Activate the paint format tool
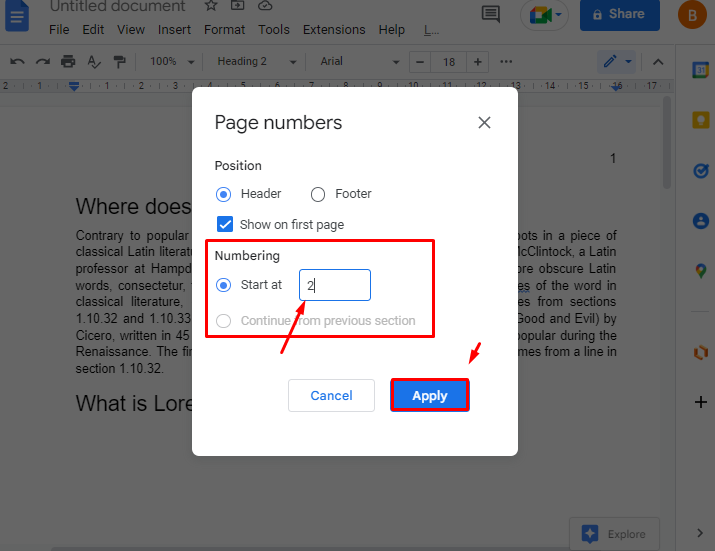715x551 pixels. (119, 62)
